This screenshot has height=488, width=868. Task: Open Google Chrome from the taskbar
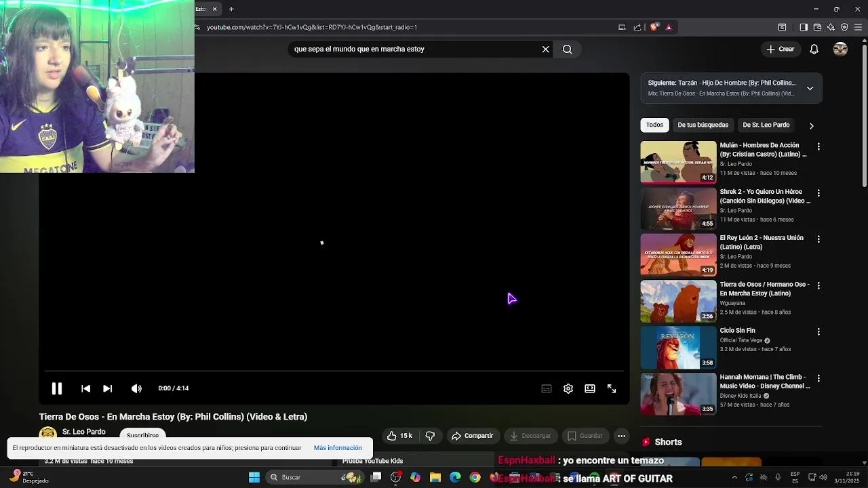475,477
